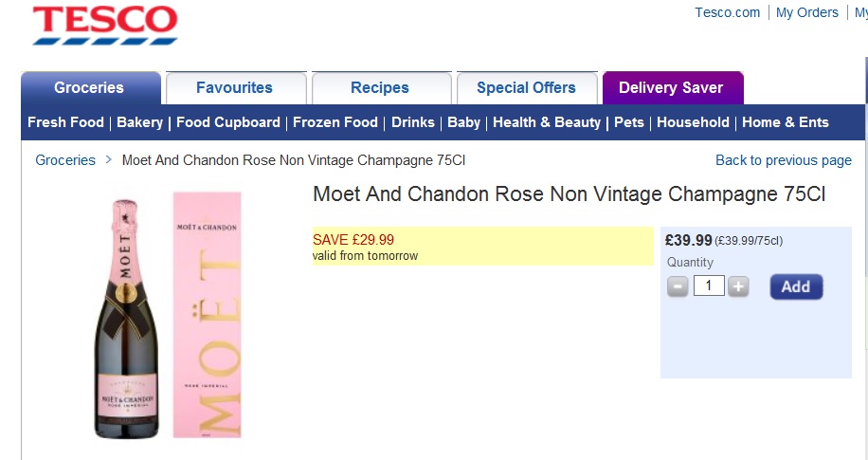The height and width of the screenshot is (460, 868).
Task: Switch to the Favourites tab
Action: (234, 88)
